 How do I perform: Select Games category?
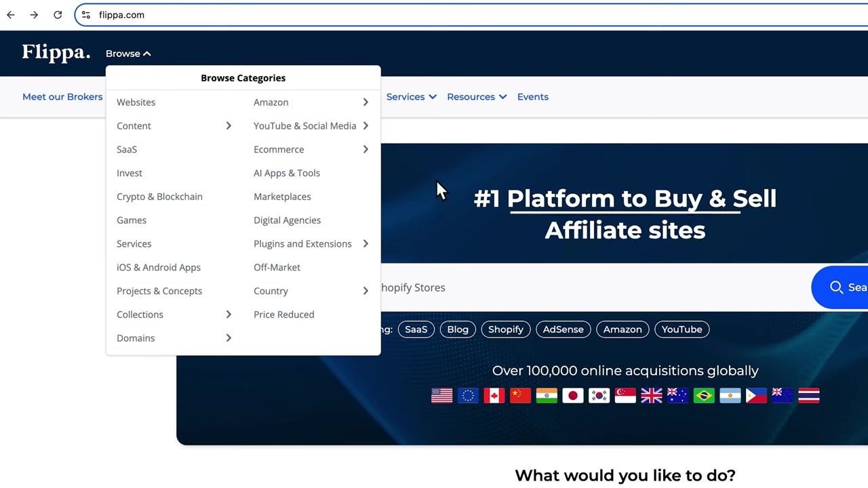(132, 220)
